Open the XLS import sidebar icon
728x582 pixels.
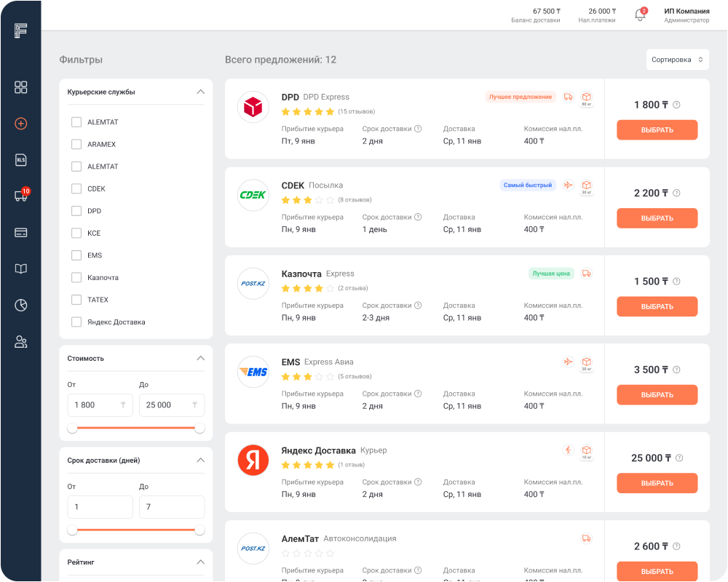[x=21, y=160]
